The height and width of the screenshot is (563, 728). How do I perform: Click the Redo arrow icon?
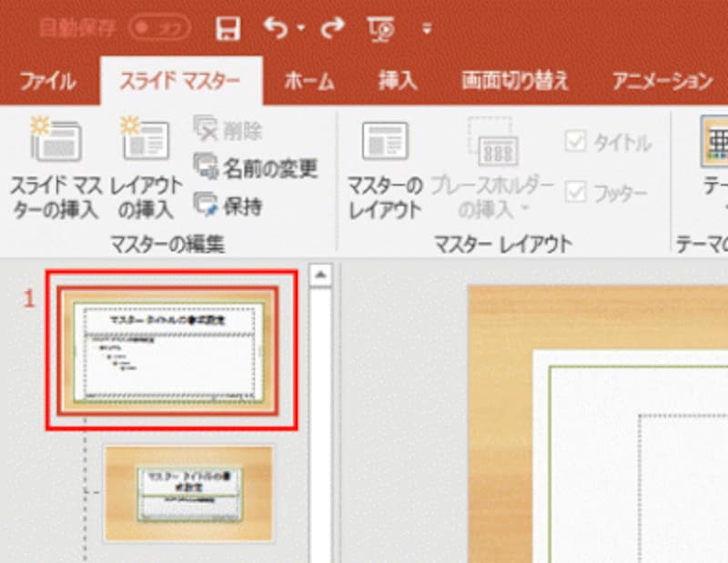(333, 28)
